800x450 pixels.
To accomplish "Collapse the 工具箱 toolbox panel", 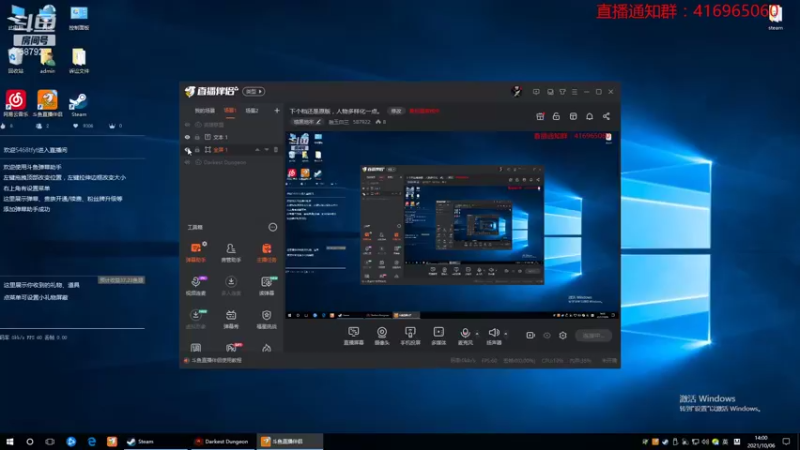I will coord(273,227).
